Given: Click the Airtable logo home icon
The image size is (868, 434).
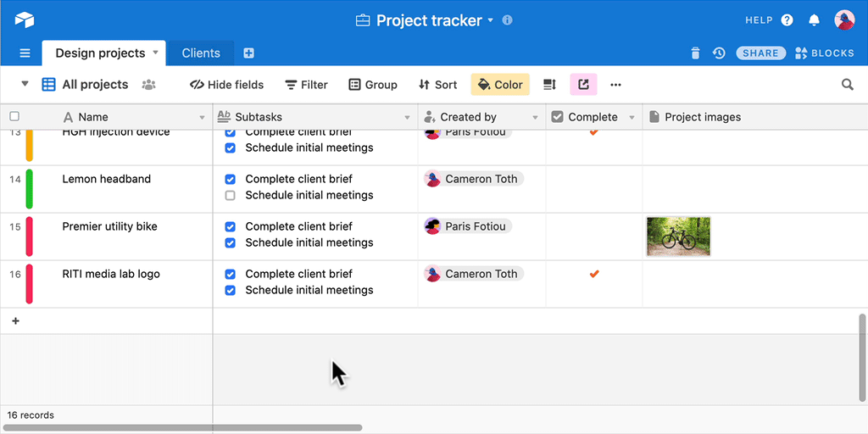Looking at the screenshot, I should [24, 19].
